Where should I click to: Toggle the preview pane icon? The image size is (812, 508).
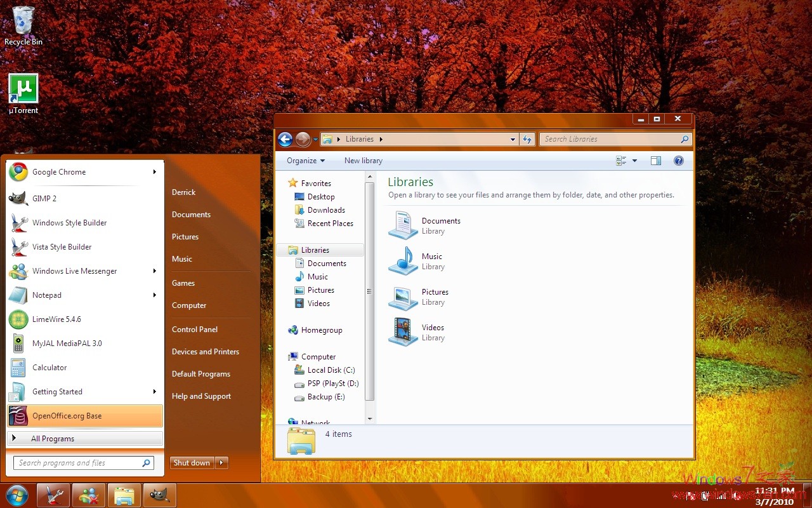(x=656, y=161)
